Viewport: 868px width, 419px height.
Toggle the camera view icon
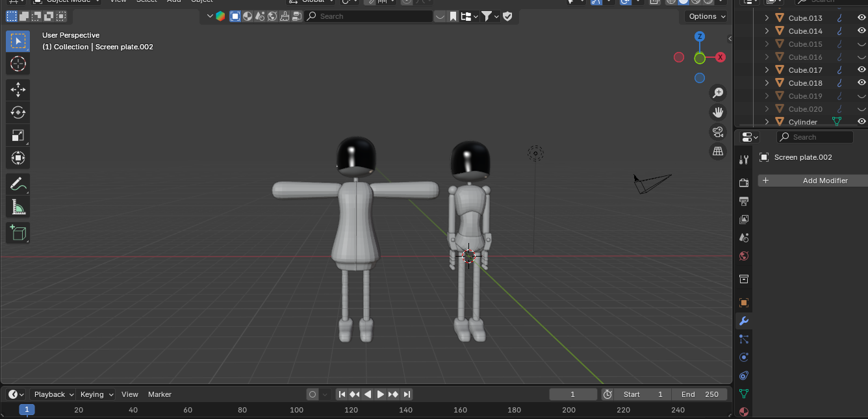click(x=718, y=132)
